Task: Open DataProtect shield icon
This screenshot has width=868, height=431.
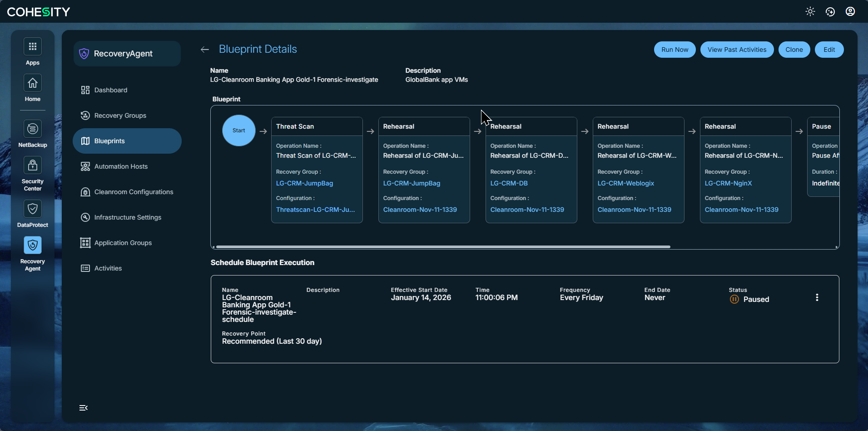Action: (33, 209)
